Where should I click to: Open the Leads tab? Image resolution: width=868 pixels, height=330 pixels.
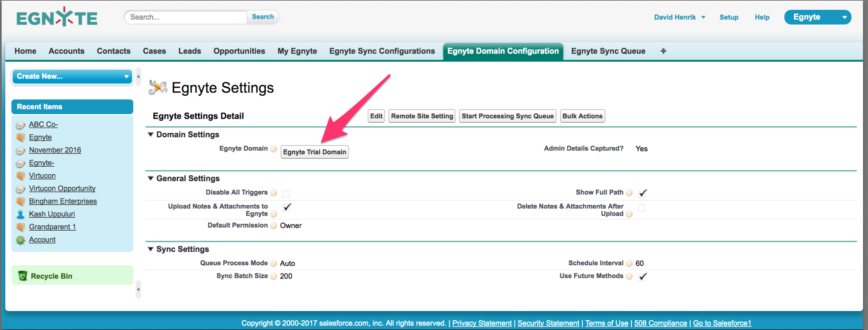pyautogui.click(x=190, y=51)
